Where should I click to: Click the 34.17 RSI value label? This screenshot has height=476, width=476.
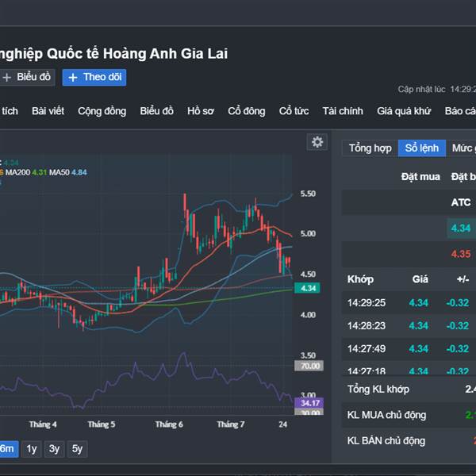coord(309,403)
